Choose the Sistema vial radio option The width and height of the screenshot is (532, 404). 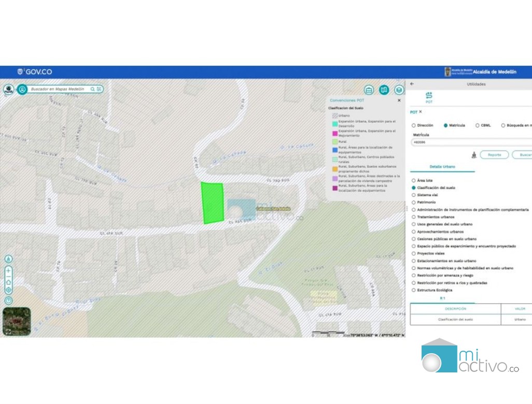coord(413,195)
